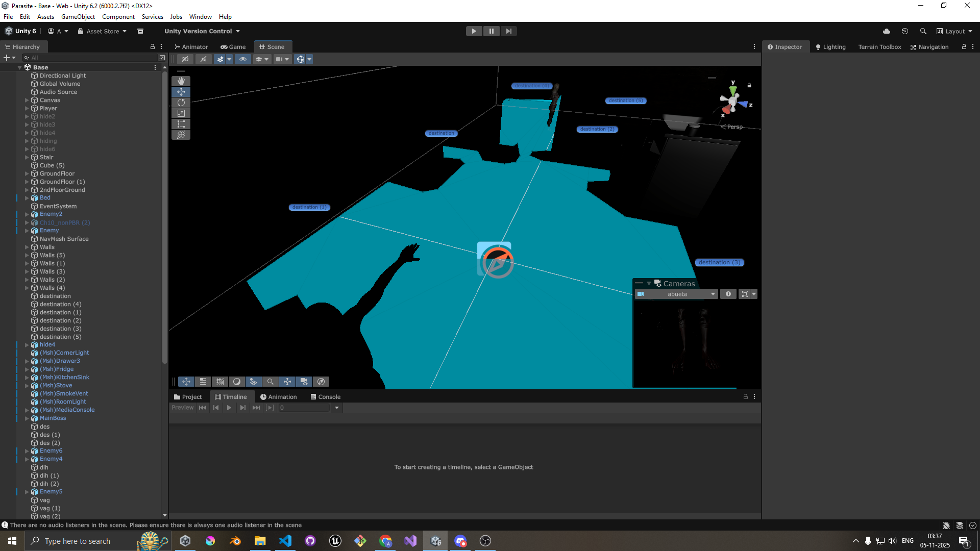Toggle hidden objects visibility eye button
This screenshot has width=980, height=551.
(243, 59)
